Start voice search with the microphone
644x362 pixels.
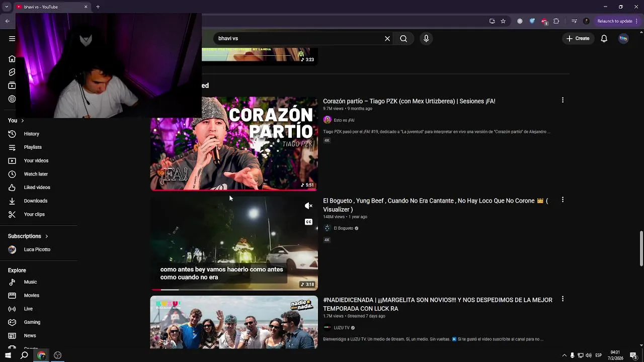426,38
